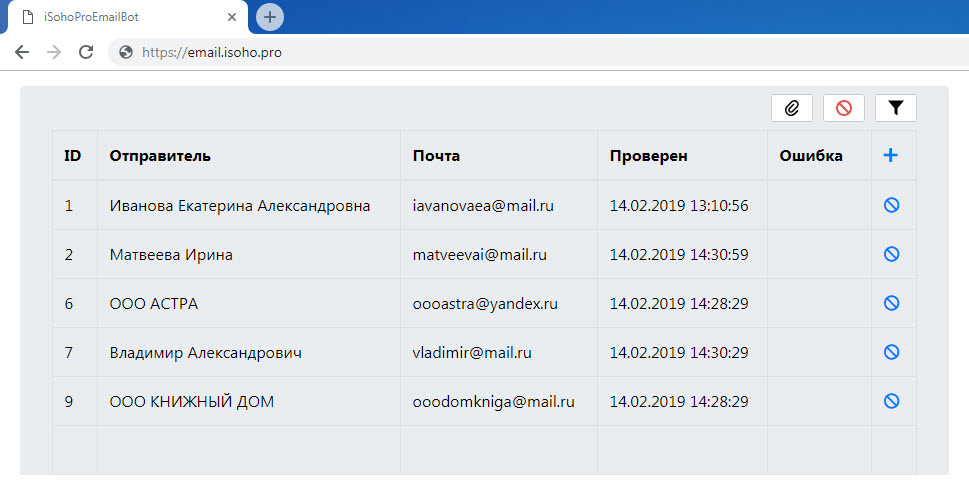Click block icon for ООО АСТРА row
The height and width of the screenshot is (490, 969).
click(x=892, y=303)
